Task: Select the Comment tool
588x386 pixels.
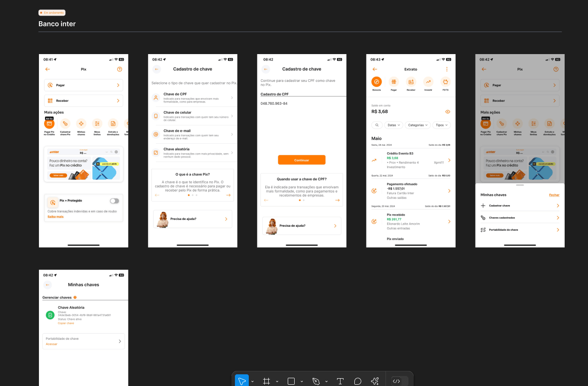Action: click(x=358, y=381)
